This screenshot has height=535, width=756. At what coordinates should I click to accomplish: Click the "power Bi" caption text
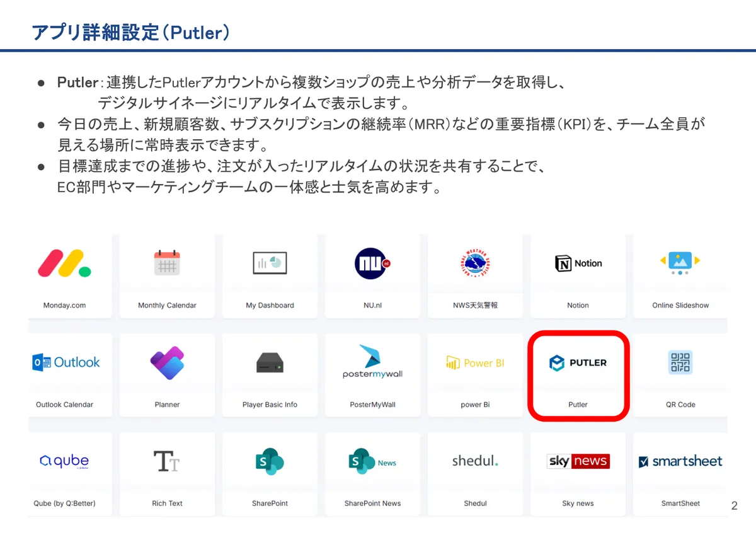pos(475,405)
